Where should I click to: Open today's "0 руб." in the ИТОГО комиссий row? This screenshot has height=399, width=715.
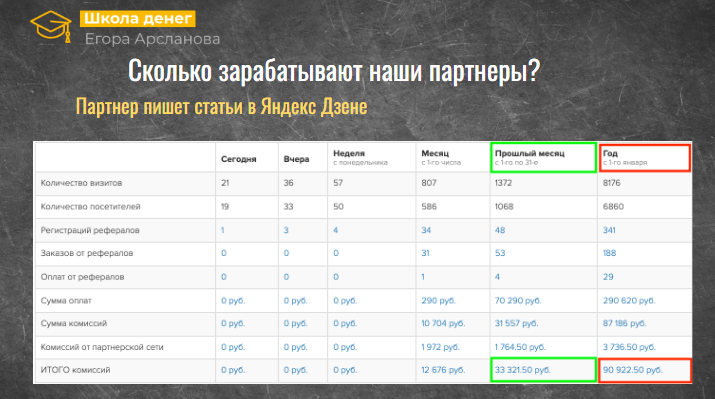[233, 370]
